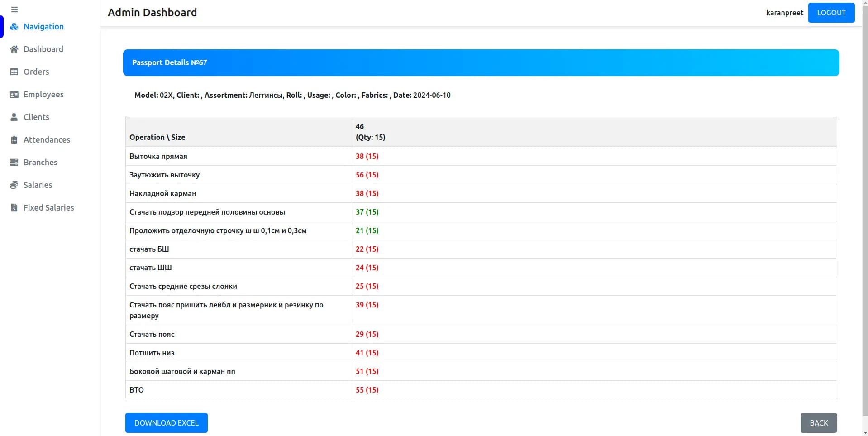Viewport: 868px width, 436px height.
Task: Toggle the hamburger sidebar menu icon
Action: click(x=14, y=10)
